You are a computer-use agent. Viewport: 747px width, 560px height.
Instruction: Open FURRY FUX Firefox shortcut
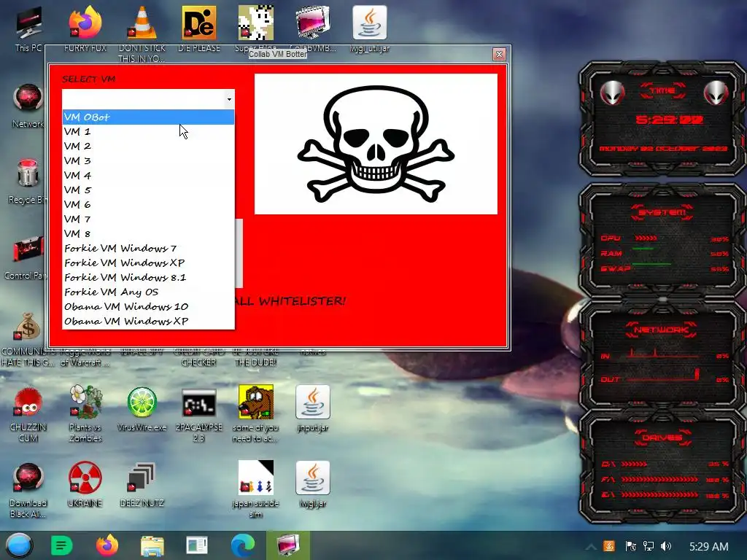[85, 28]
